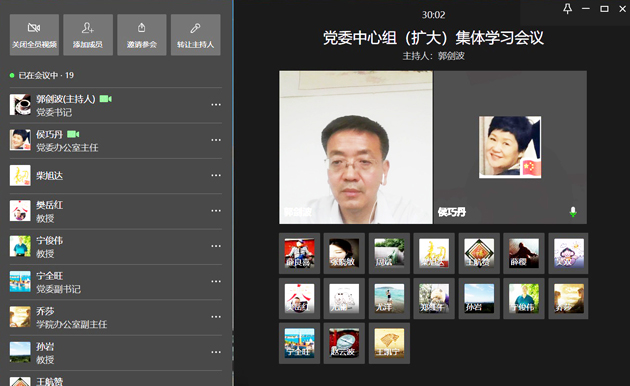The height and width of the screenshot is (386, 630).
Task: Select the 乔莎 golden sunset thumbnail in grid
Action: coord(569,298)
